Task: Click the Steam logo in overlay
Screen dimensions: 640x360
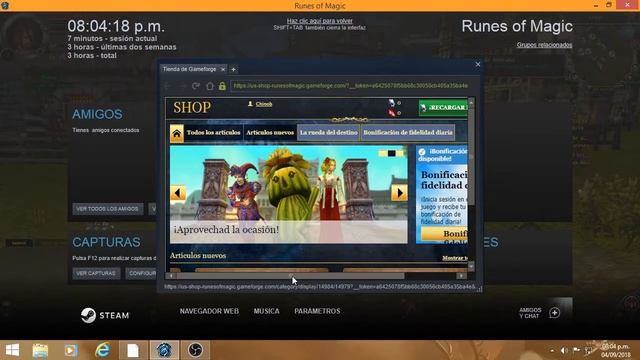Action: tap(104, 315)
